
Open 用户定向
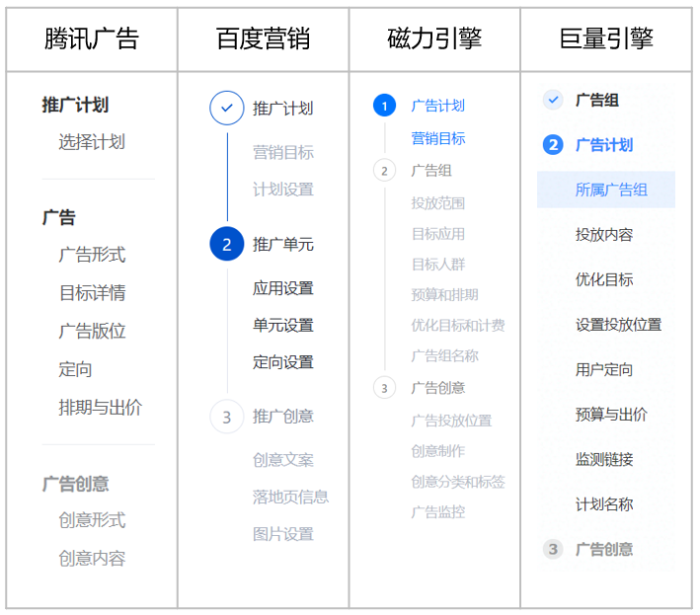pyautogui.click(x=604, y=369)
